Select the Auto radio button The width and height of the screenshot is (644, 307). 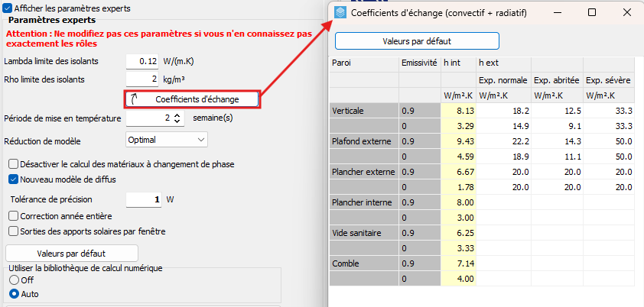[x=14, y=294]
